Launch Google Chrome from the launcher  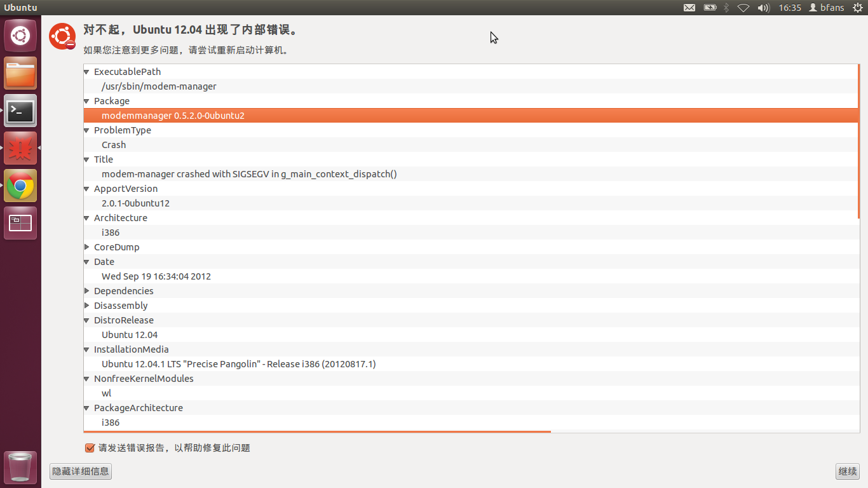(x=20, y=186)
